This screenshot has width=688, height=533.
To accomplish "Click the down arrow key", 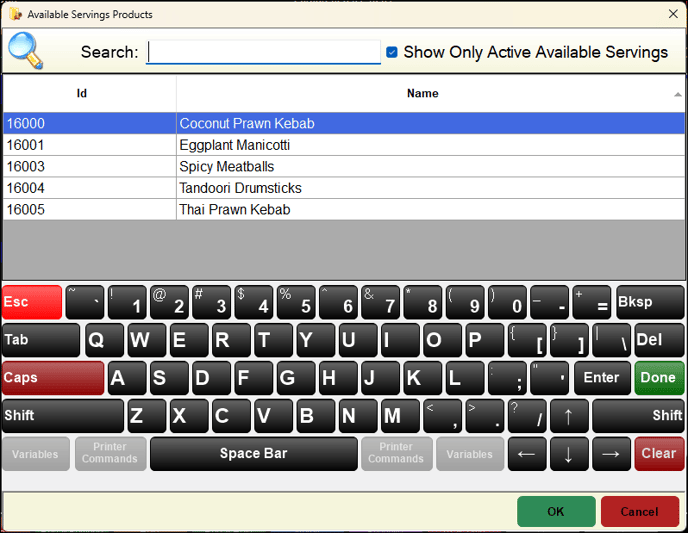I will (x=569, y=454).
